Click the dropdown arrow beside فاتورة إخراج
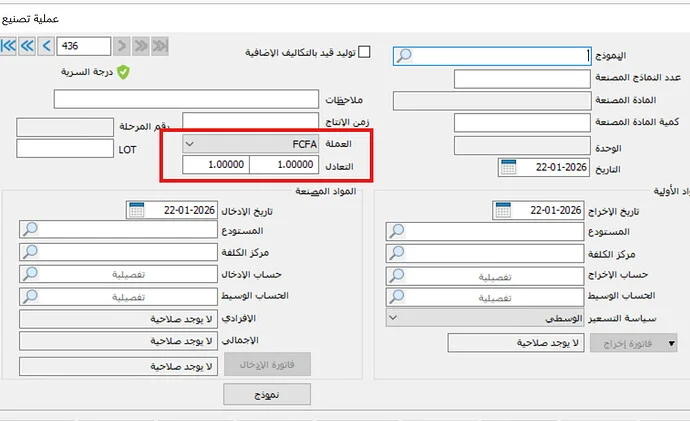This screenshot has height=421, width=690. tap(671, 343)
